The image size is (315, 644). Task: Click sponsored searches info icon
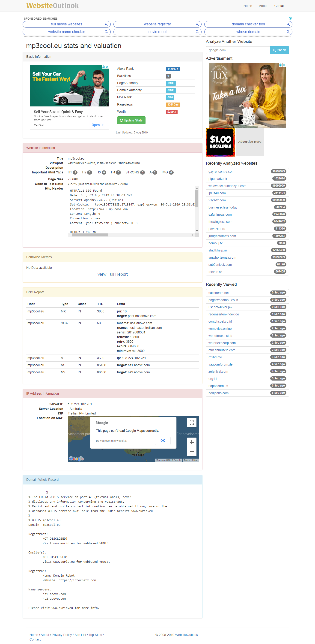click(290, 18)
